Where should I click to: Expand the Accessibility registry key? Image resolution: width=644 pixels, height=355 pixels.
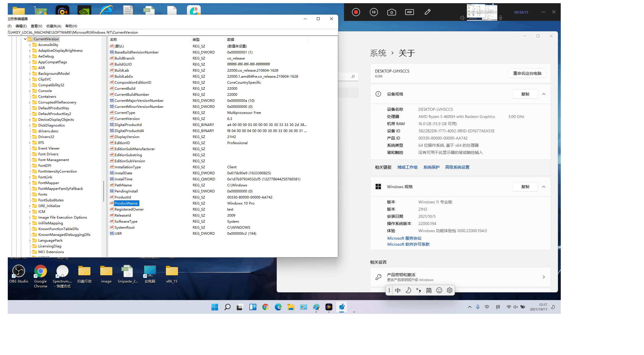click(x=30, y=45)
